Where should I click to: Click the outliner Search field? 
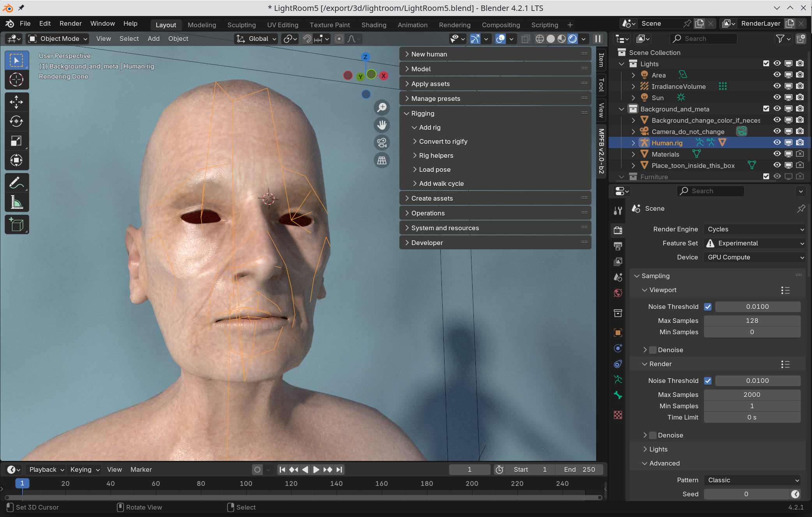pyautogui.click(x=704, y=39)
